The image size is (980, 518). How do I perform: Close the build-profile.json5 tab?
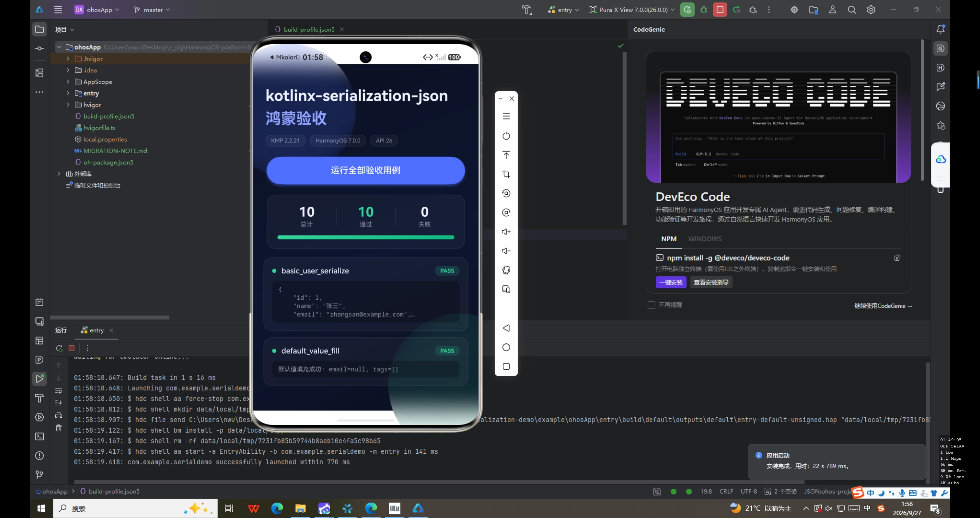pyautogui.click(x=342, y=29)
